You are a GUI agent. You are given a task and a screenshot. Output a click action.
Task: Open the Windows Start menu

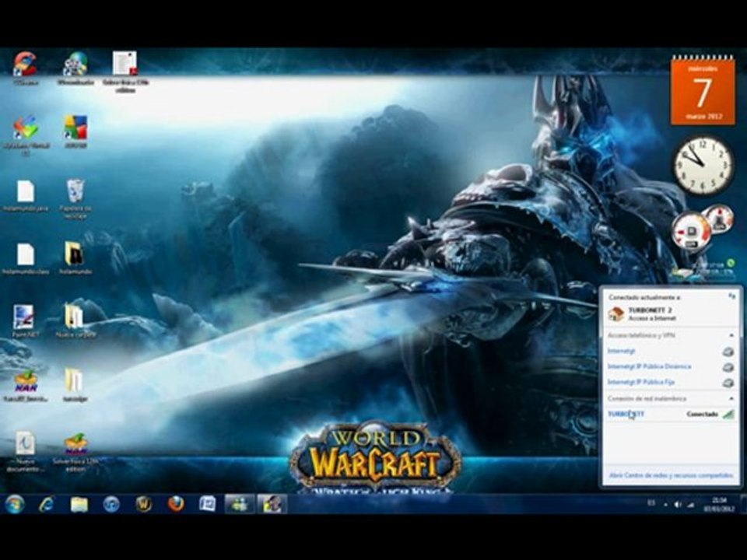(x=15, y=504)
